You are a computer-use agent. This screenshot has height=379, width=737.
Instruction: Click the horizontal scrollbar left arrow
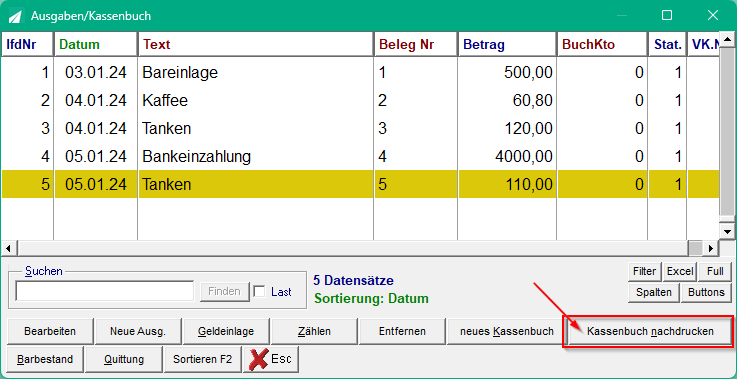[8, 248]
